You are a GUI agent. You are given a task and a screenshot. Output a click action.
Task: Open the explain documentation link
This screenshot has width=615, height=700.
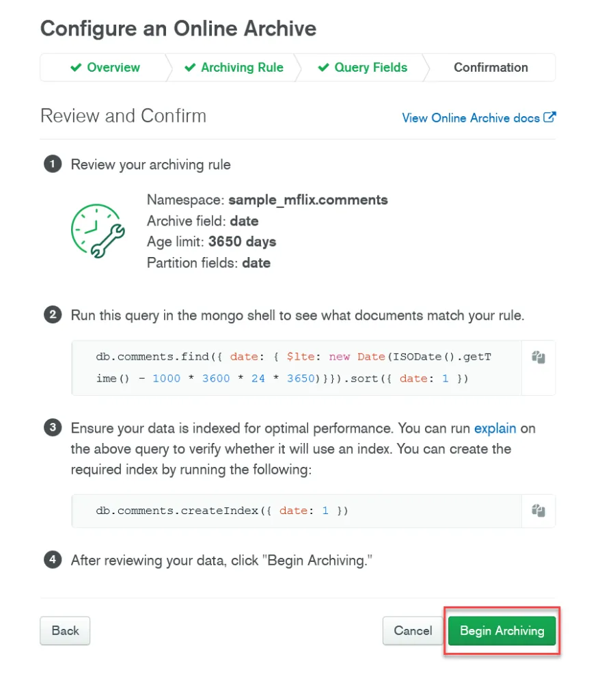pyautogui.click(x=495, y=429)
